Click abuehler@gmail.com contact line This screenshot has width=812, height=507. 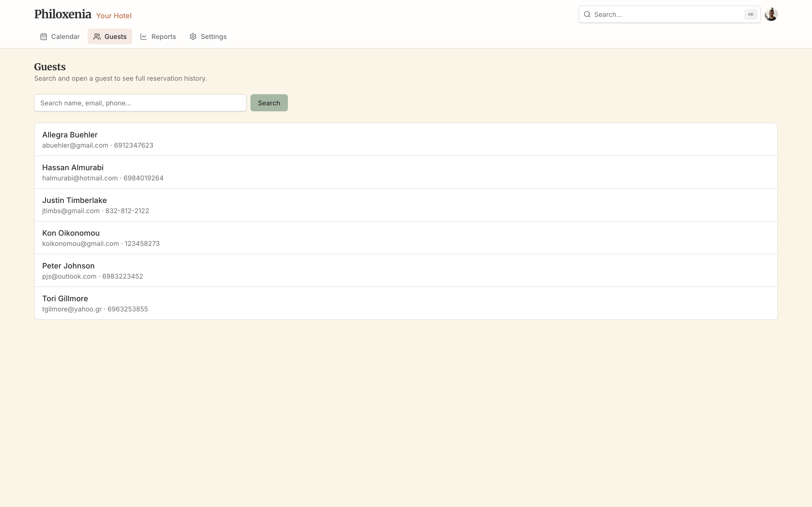[x=98, y=145]
